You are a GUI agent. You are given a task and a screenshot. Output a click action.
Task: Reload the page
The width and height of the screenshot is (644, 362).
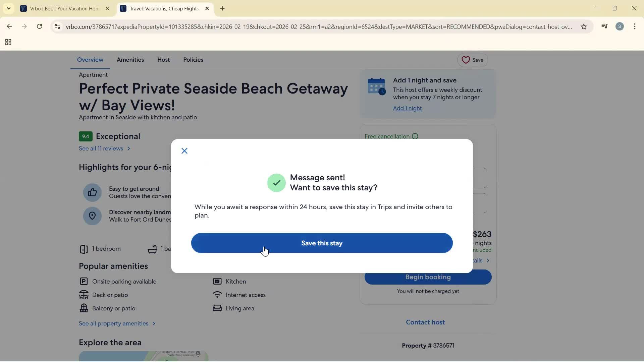tap(39, 26)
